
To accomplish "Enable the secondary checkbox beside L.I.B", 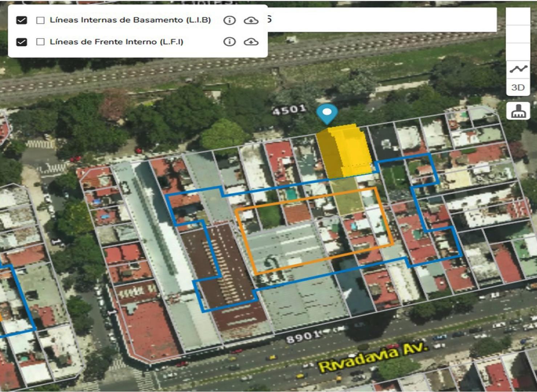I will 40,21.
